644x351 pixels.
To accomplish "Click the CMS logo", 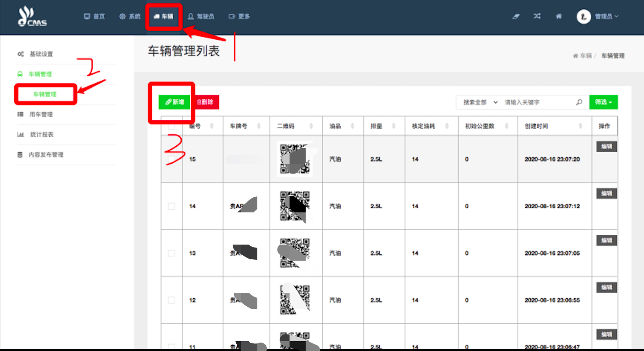I will pos(32,17).
